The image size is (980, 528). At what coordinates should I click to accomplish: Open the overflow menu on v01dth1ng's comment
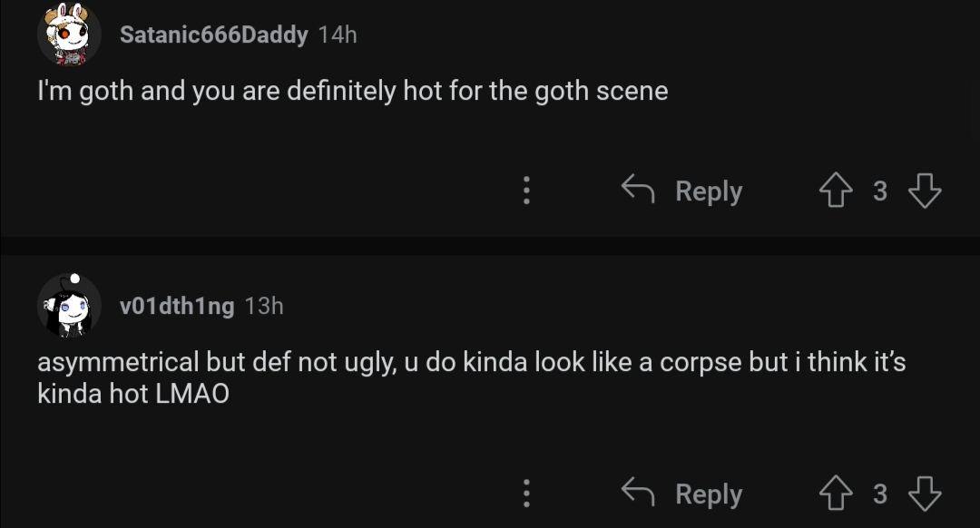526,494
